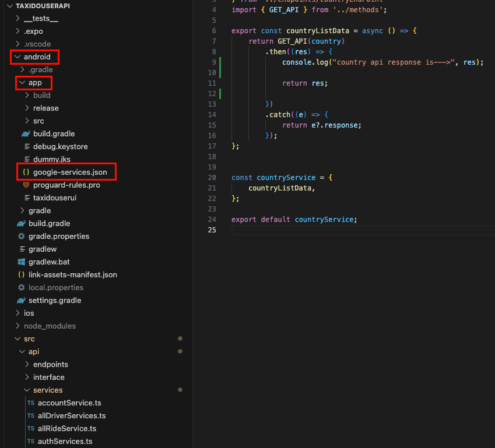Expand the release folder
This screenshot has width=495, height=448.
tap(27, 108)
